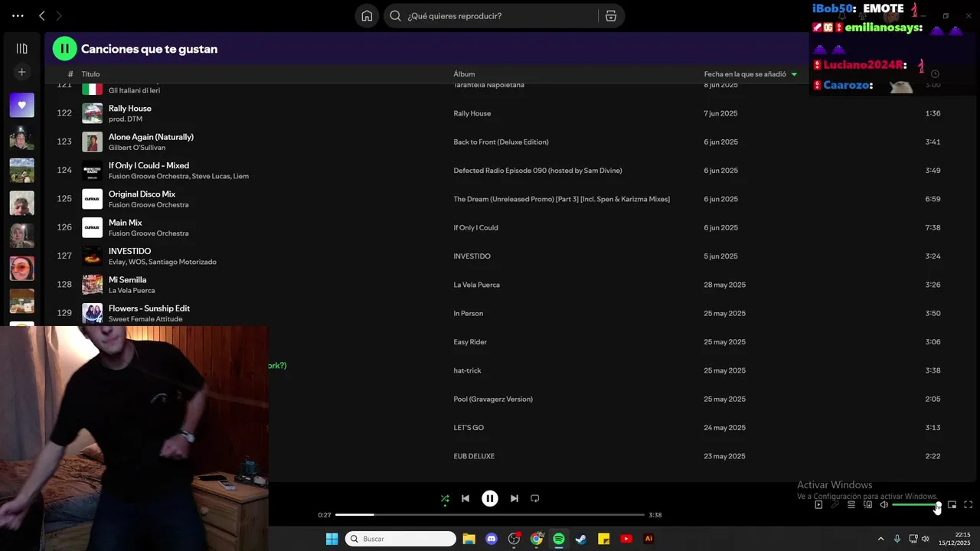Toggle shuffle in the player bar

pyautogui.click(x=445, y=498)
